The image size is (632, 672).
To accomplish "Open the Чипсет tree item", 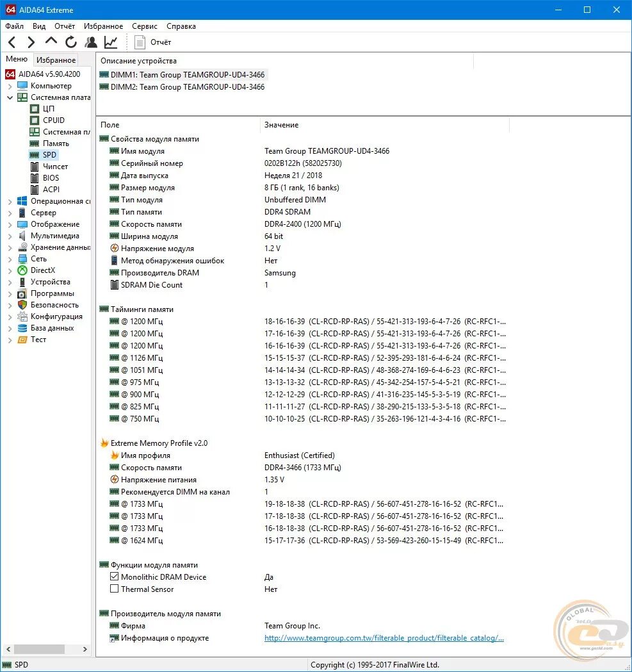I will (55, 167).
